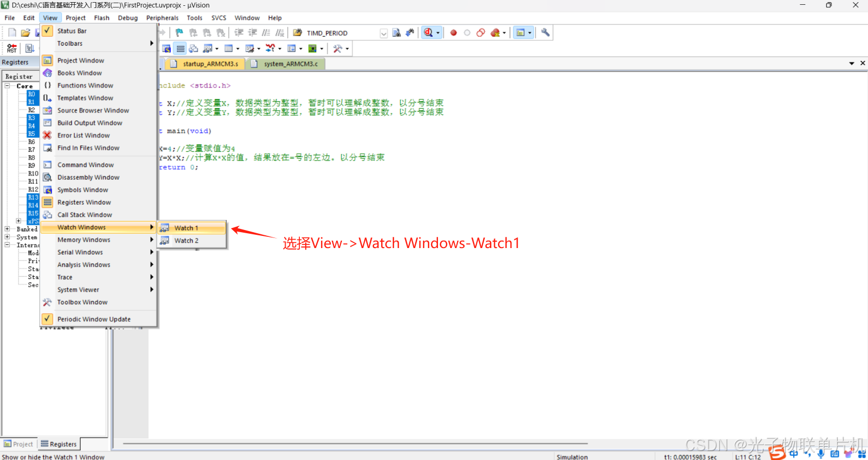Click the Start/Stop Debug Session icon

coord(428,33)
